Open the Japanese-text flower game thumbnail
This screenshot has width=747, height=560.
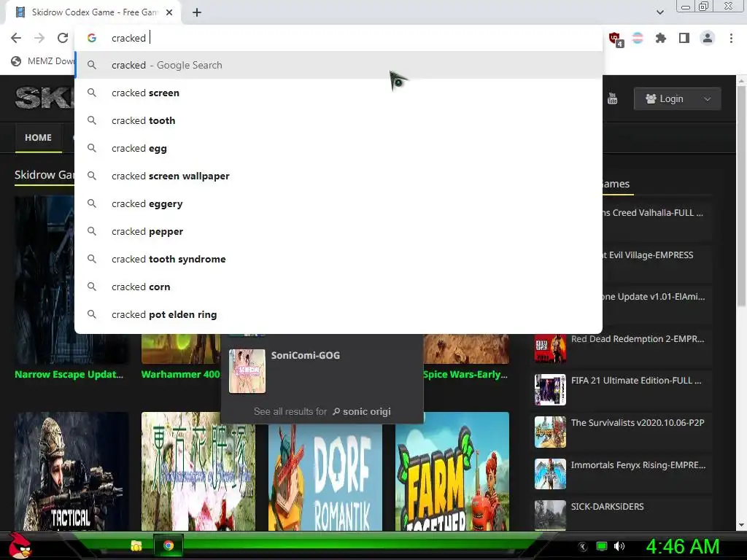(x=198, y=472)
